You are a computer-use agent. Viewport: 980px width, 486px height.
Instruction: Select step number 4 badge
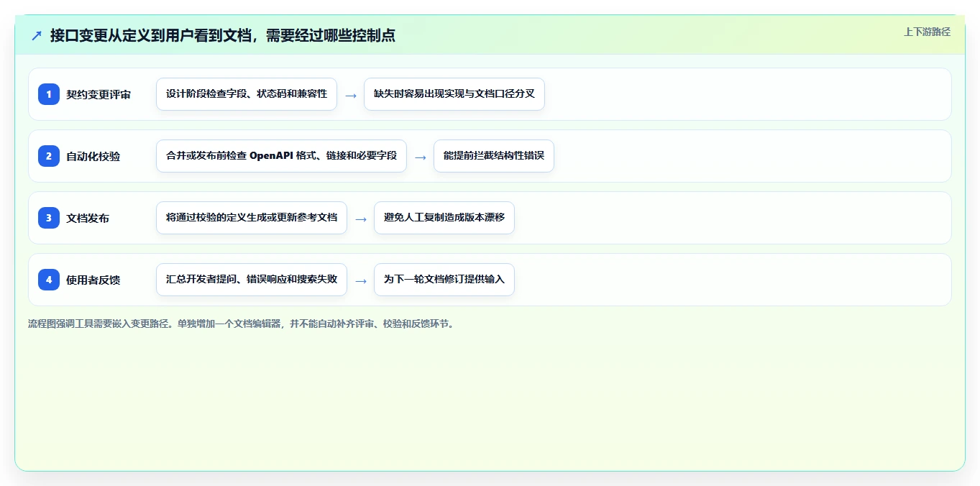(49, 280)
